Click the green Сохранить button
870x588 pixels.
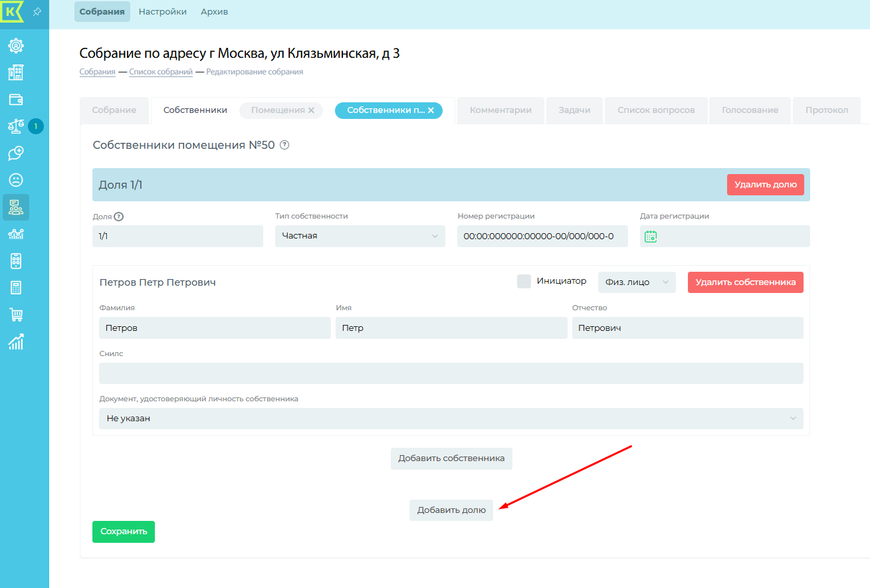[124, 532]
